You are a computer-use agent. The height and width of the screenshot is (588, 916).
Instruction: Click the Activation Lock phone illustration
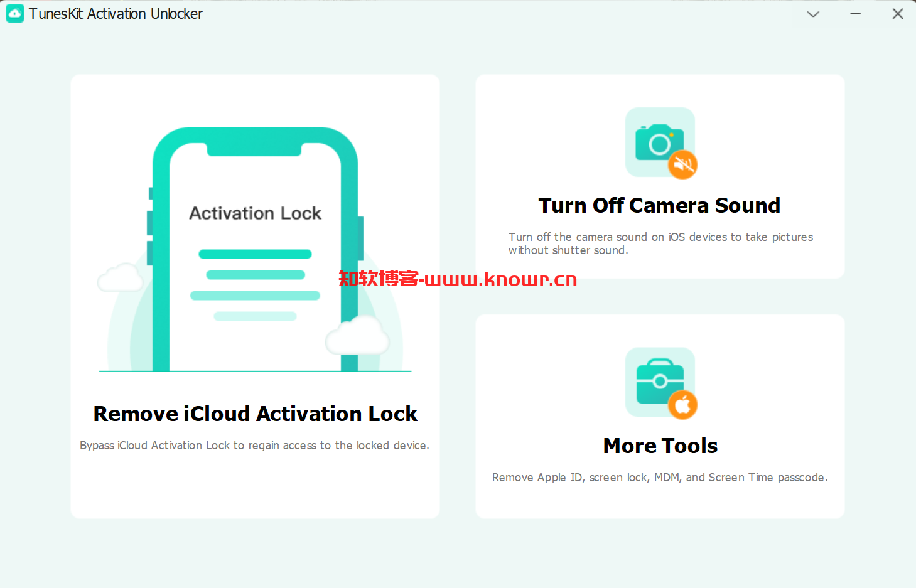tap(255, 250)
